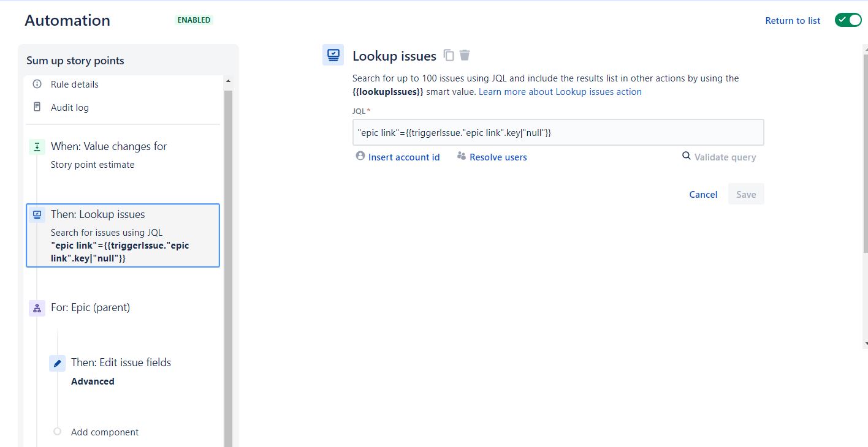Screen dimensions: 868x447
Task: Click the person icon beside Insert account id
Action: [360, 156]
